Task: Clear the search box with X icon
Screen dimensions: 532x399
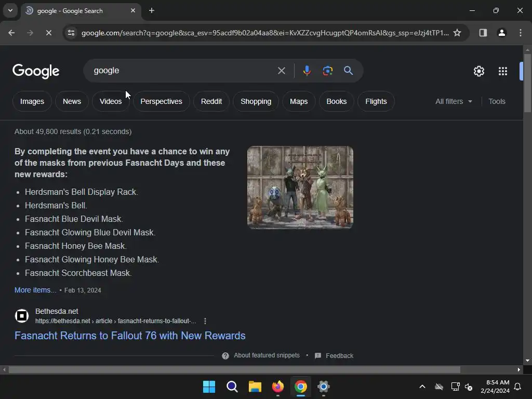Action: point(281,71)
